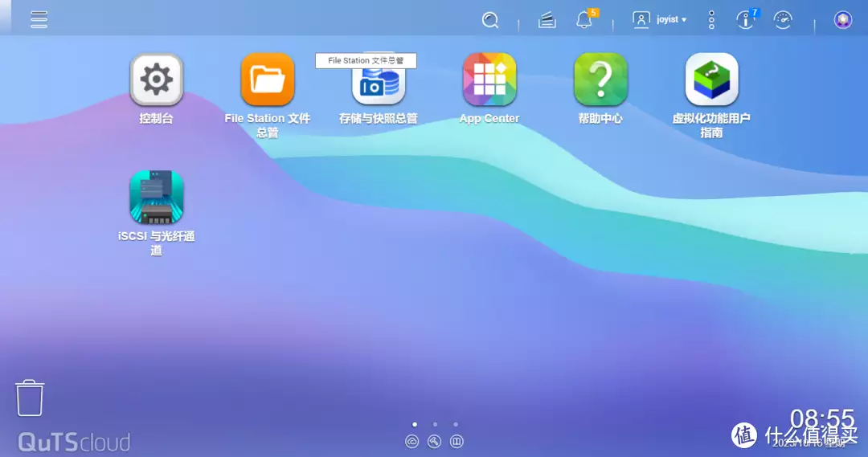The height and width of the screenshot is (457, 868).
Task: Switch to first desktop page dot
Action: pyautogui.click(x=415, y=424)
